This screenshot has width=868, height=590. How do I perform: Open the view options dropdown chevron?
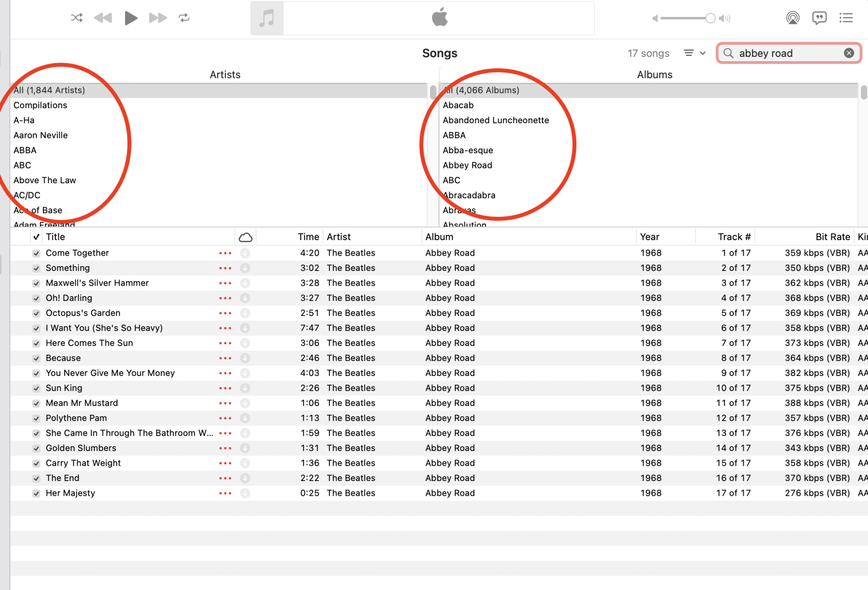pyautogui.click(x=703, y=53)
